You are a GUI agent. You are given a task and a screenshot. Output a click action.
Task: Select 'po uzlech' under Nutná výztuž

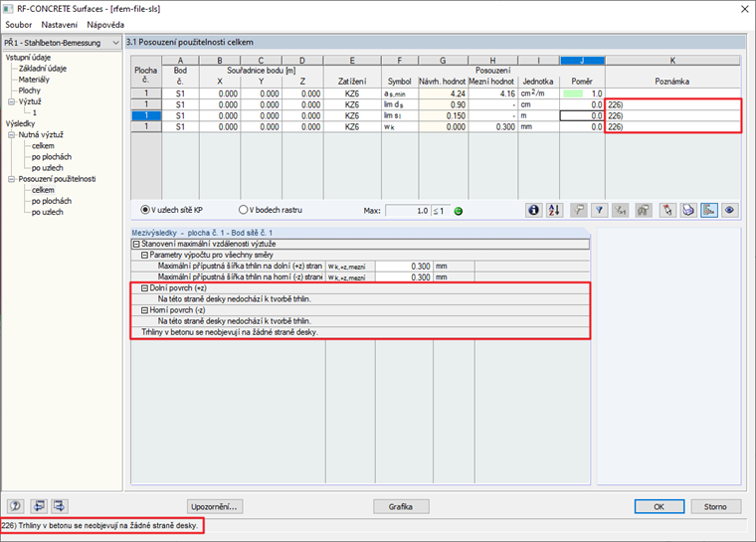48,168
